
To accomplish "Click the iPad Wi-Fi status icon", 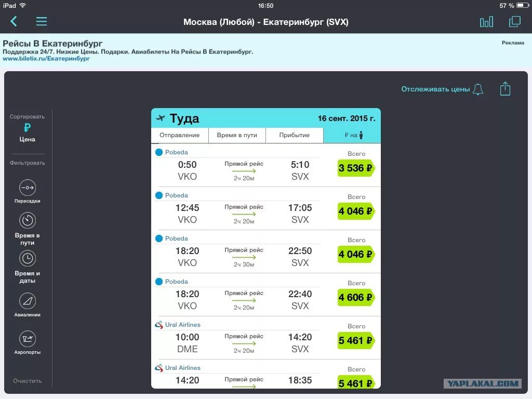I will [x=23, y=5].
